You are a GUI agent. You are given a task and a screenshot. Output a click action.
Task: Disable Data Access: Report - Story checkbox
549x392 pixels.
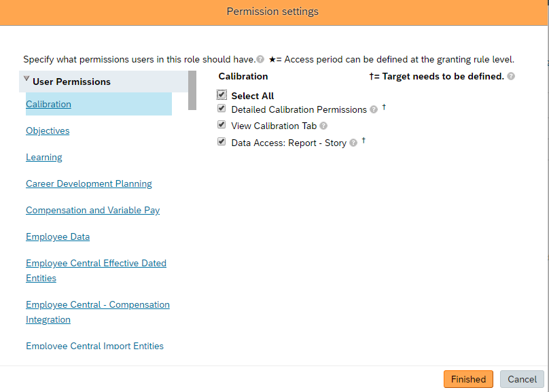pyautogui.click(x=222, y=142)
